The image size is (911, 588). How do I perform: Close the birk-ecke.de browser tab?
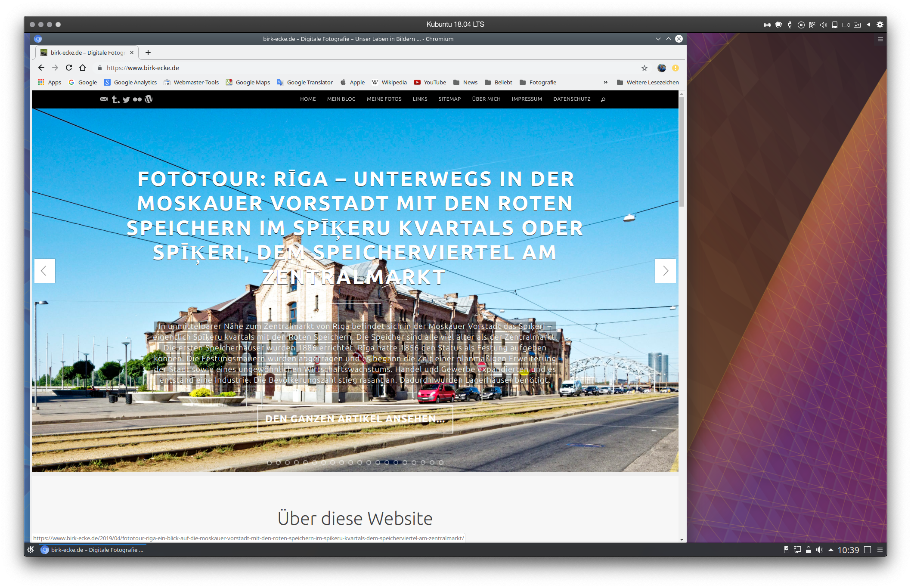(132, 53)
